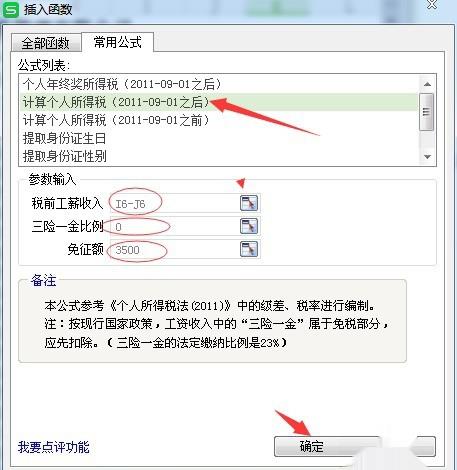Open the 我要点评功能 link
Image resolution: width=457 pixels, height=470 pixels.
click(x=54, y=447)
